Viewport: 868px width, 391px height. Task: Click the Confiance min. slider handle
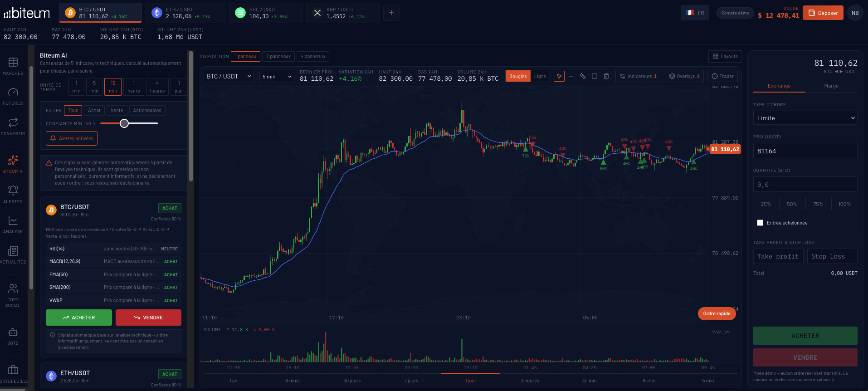point(124,123)
